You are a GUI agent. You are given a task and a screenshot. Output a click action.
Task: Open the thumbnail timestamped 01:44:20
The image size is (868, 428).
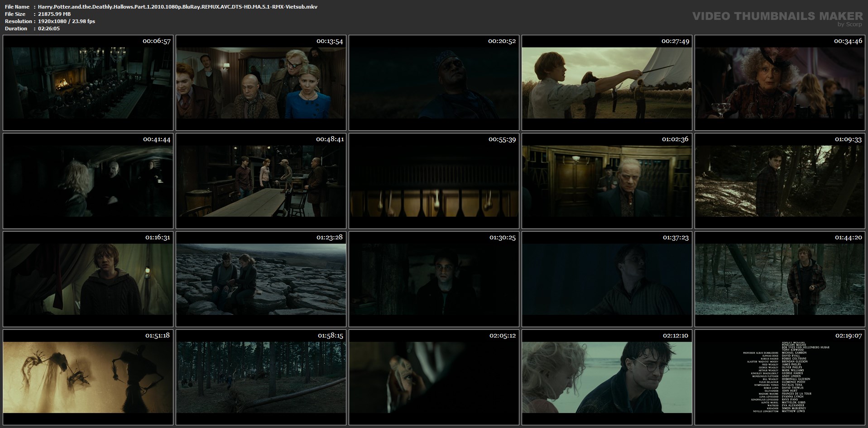pos(780,279)
